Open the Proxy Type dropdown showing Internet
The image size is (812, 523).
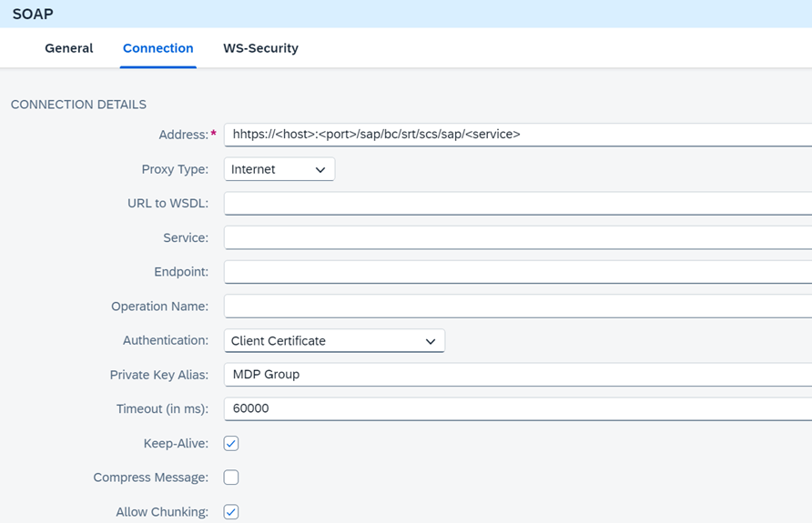279,169
